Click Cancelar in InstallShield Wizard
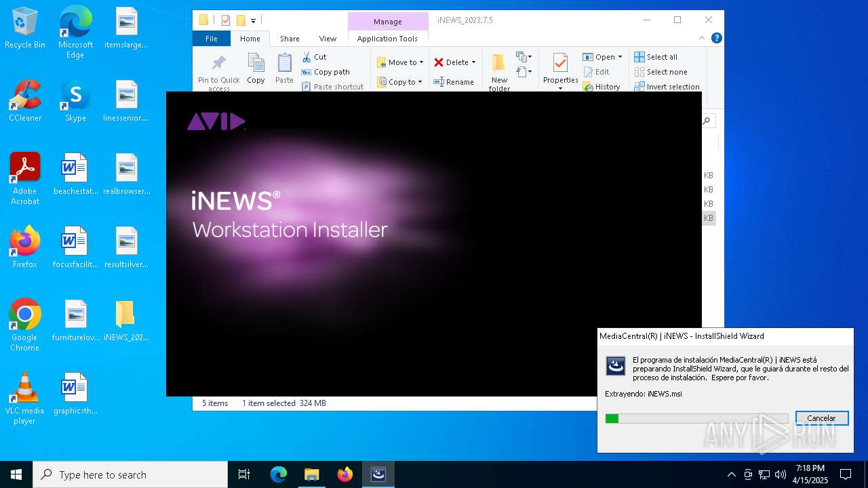 (x=821, y=418)
